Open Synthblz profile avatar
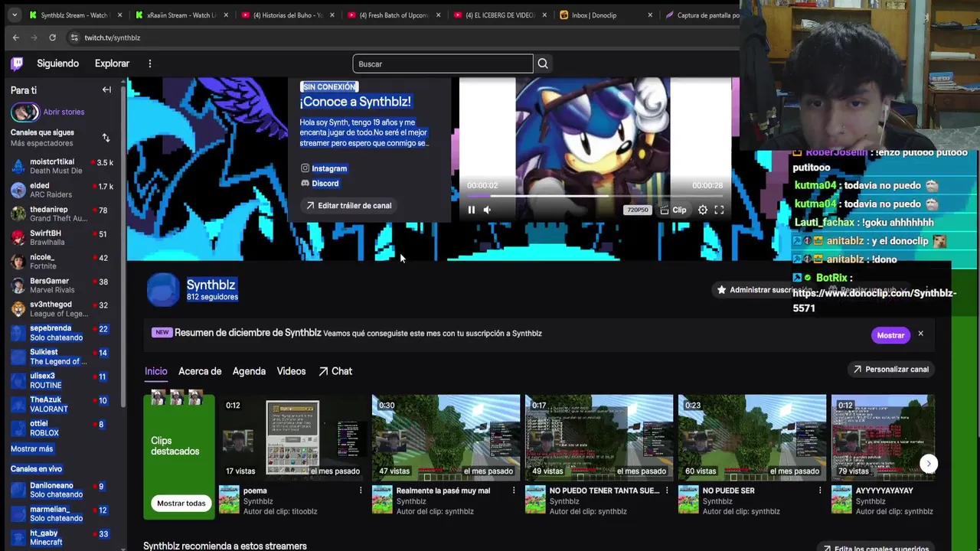 click(x=162, y=290)
